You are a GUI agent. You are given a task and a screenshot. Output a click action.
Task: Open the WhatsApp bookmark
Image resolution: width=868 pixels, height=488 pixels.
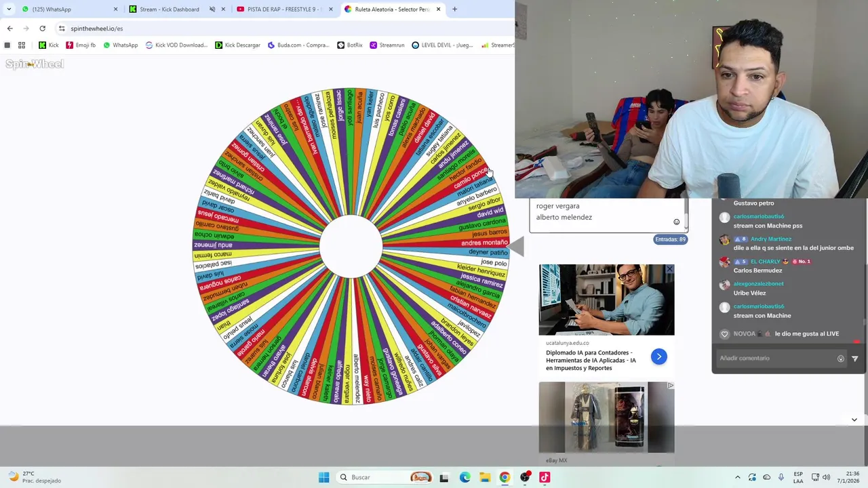pos(120,45)
